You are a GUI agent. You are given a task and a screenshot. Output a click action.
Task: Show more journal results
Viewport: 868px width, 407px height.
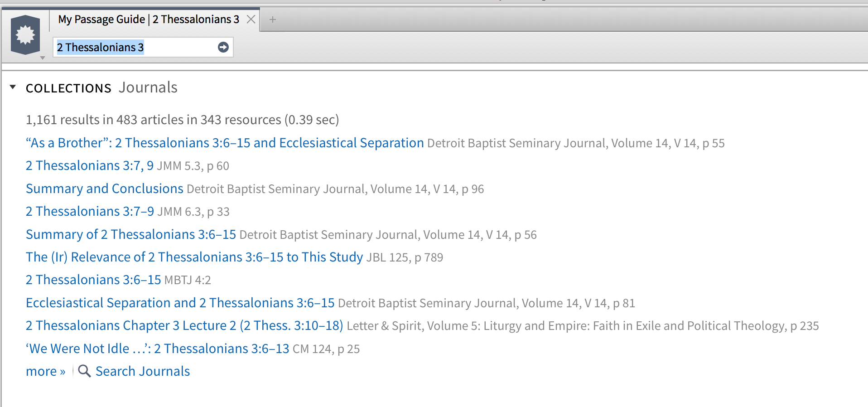pyautogui.click(x=45, y=371)
